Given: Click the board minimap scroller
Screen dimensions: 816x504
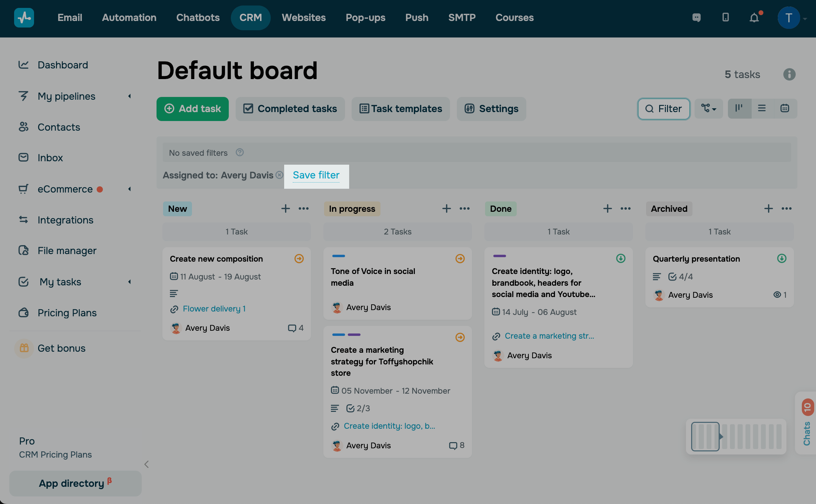Looking at the screenshot, I should (x=705, y=436).
